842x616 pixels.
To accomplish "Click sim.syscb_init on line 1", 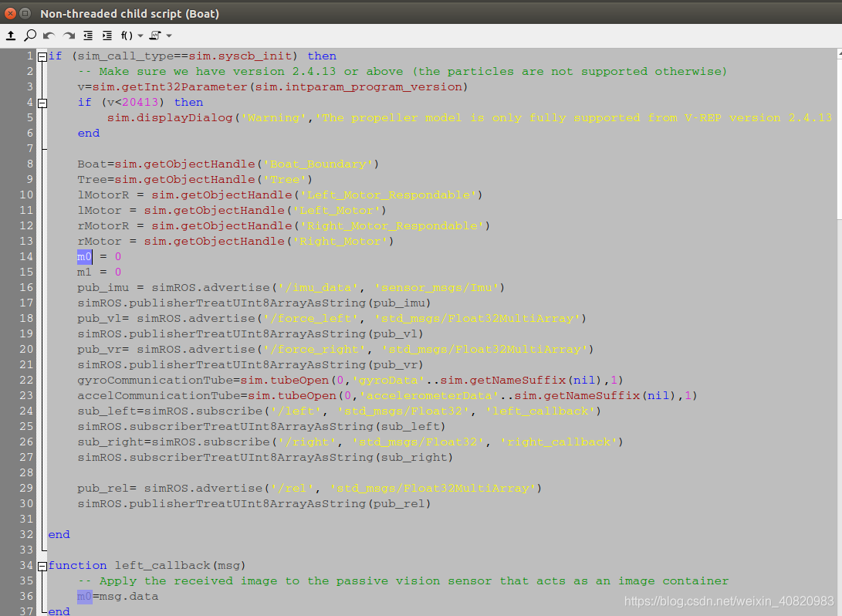I will [x=240, y=56].
